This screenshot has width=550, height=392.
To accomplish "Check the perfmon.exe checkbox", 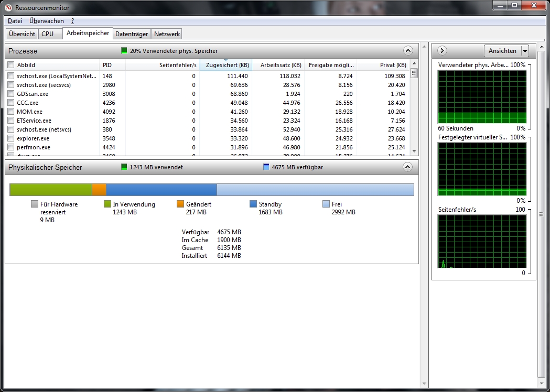I will 11,147.
